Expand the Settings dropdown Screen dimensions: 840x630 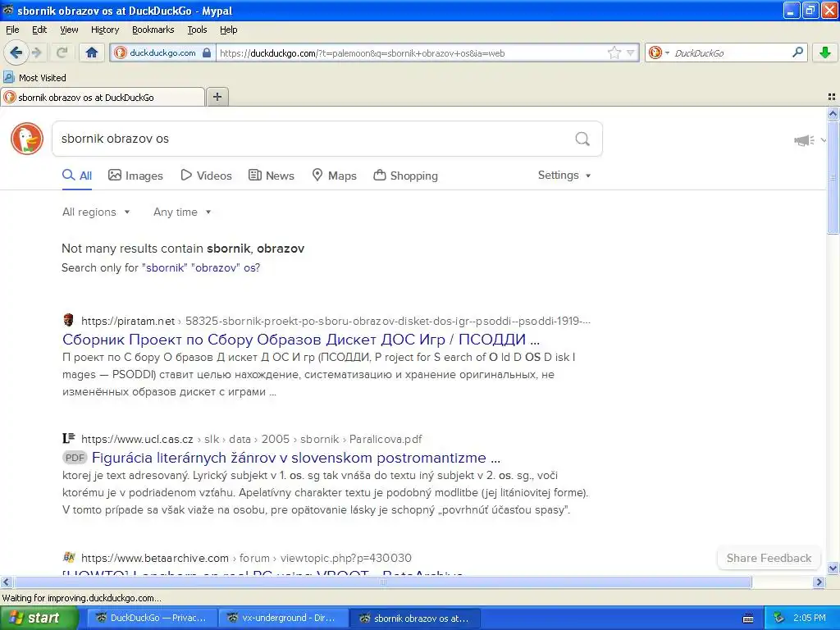pos(564,176)
